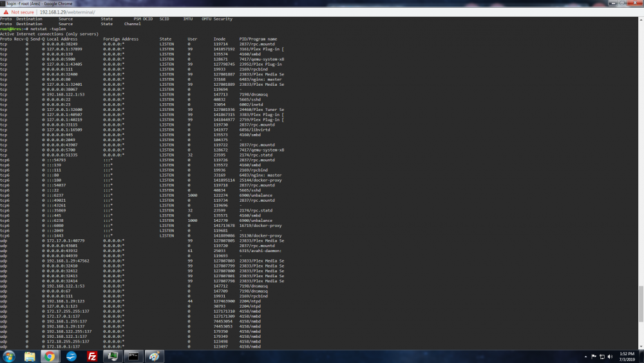
Task: Click the Inode column header
Action: tap(220, 39)
